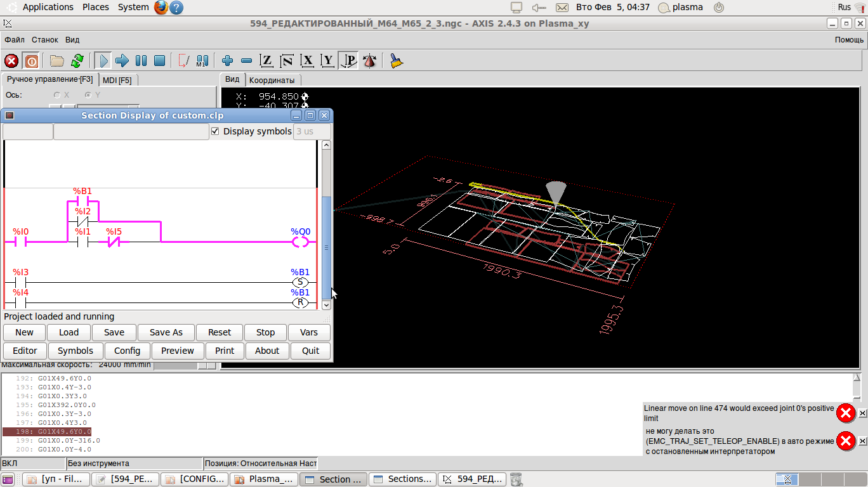Click the Vars button in ladder window
868x487 pixels.
309,332
